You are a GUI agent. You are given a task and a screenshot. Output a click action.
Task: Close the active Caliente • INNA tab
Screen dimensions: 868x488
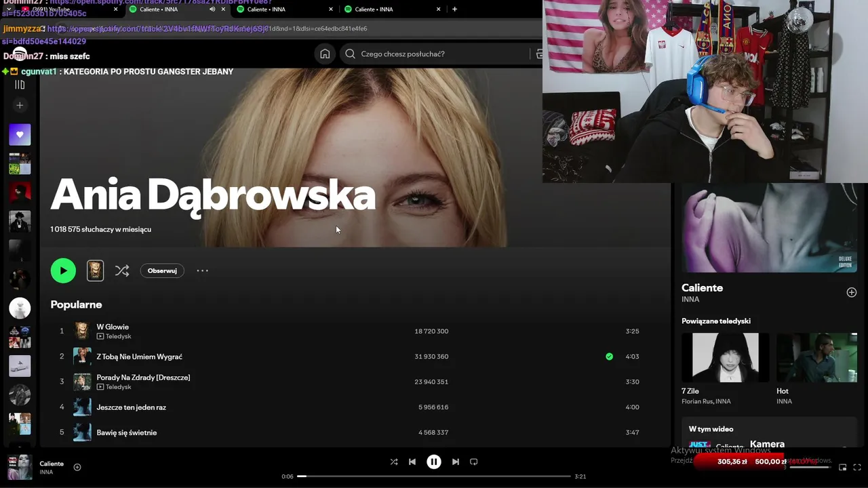click(x=223, y=9)
